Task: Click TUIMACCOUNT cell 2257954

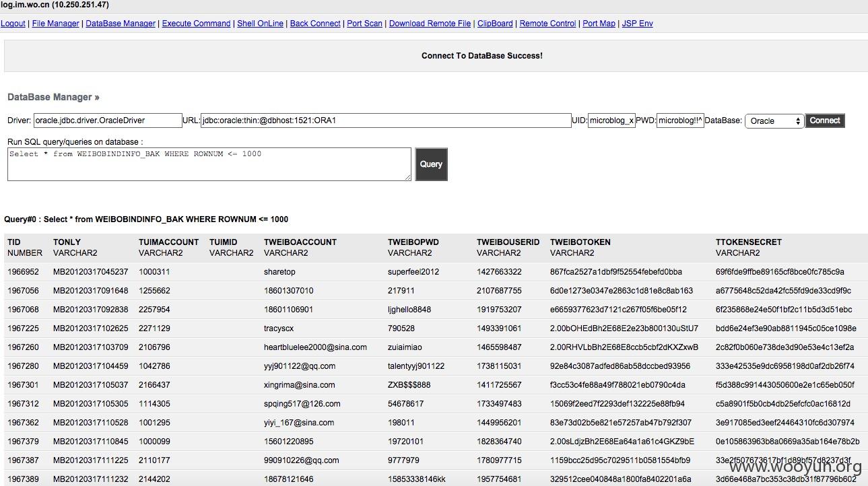Action: pyautogui.click(x=154, y=310)
